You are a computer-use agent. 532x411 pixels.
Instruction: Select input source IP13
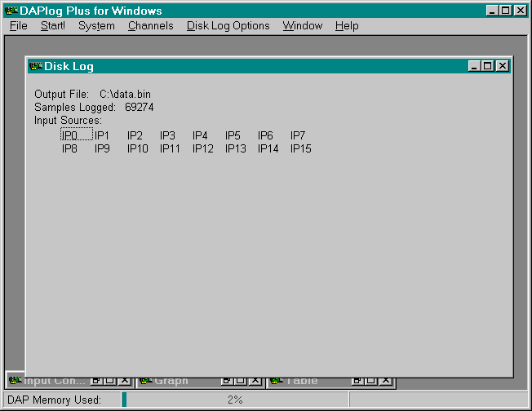point(236,148)
